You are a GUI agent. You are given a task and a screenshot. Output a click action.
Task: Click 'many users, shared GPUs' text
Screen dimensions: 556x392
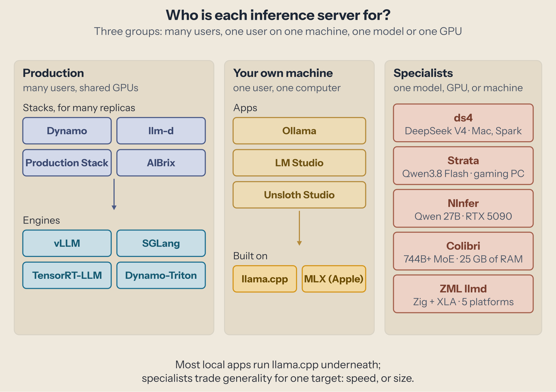(x=81, y=88)
